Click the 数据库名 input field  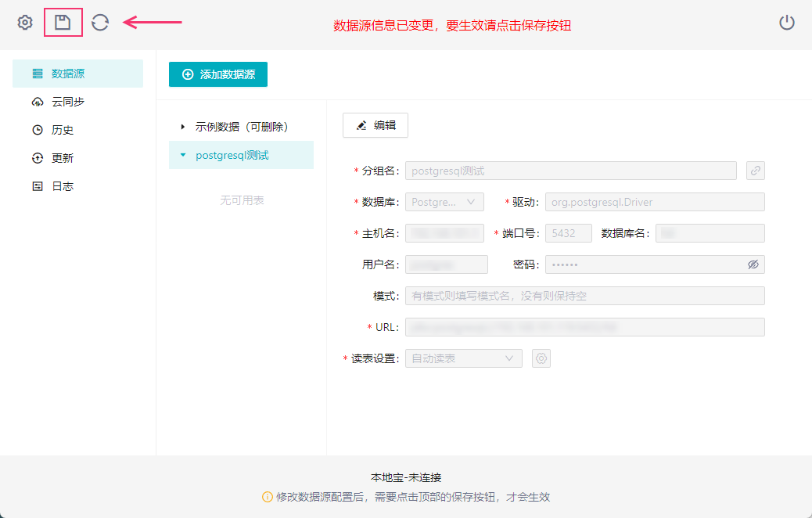pos(710,233)
